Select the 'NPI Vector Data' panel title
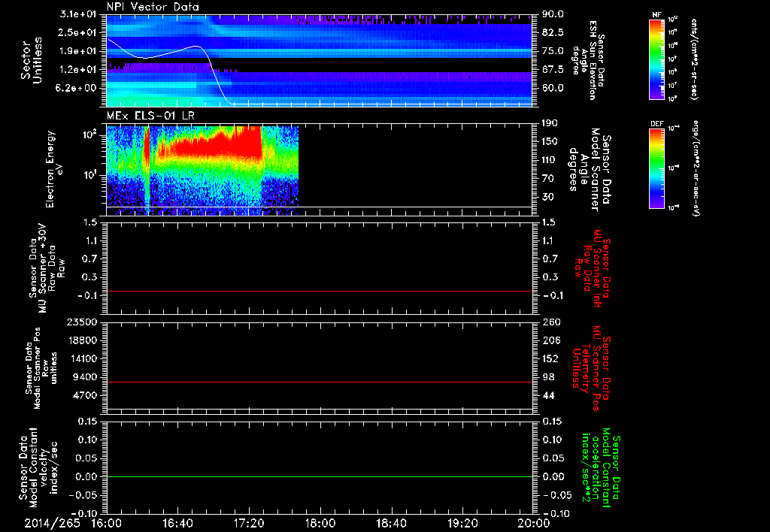This screenshot has height=532, width=770. 153,7
